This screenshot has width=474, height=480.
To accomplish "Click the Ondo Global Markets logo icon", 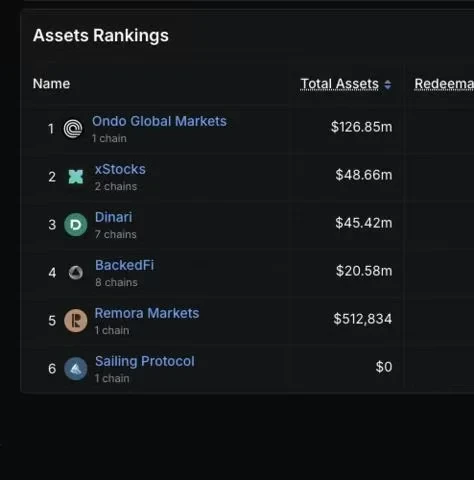I will pos(73,129).
